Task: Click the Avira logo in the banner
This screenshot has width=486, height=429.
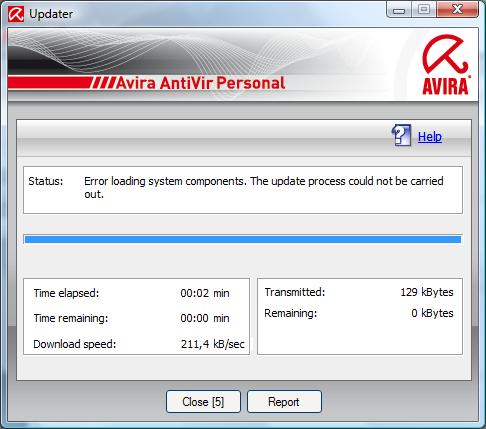Action: coord(446,65)
